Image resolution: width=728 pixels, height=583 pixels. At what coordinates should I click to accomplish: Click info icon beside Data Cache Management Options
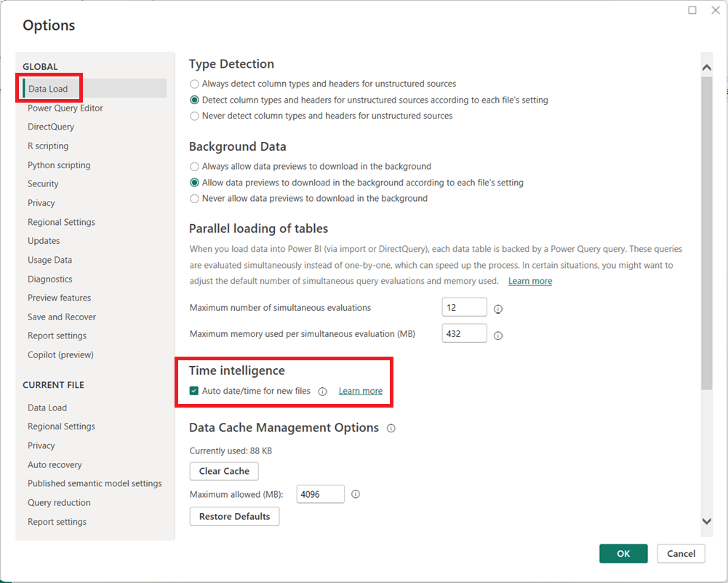[391, 429]
